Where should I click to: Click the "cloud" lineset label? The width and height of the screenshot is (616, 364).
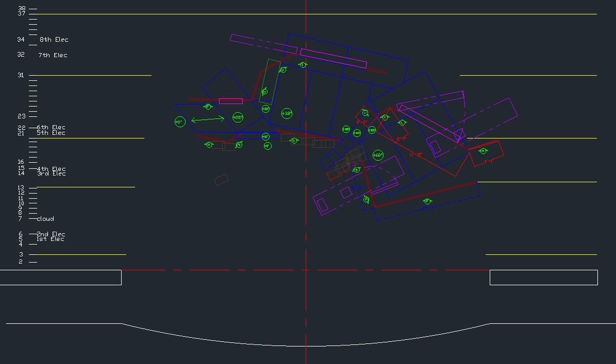45,219
